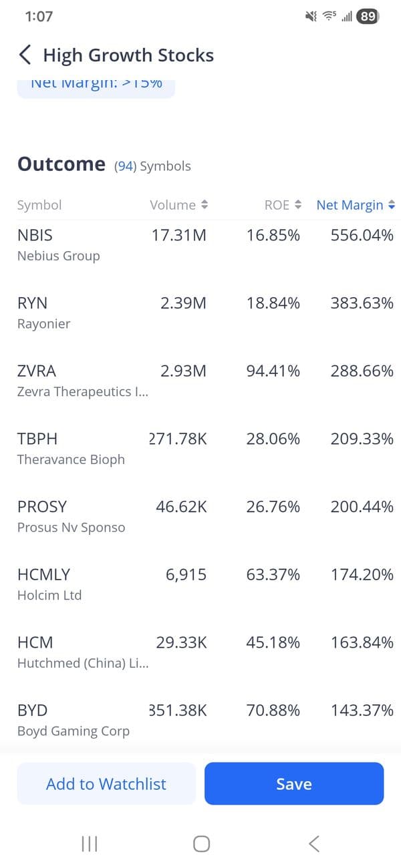Select ZVRA Zevra Therapeutics row
This screenshot has height=868, width=401.
200,381
